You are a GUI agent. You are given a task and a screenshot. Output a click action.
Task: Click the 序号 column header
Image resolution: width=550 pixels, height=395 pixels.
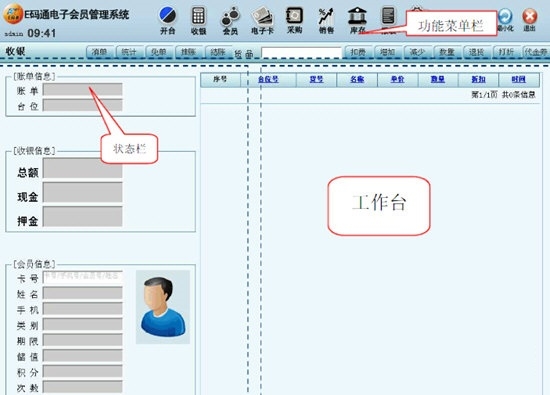pyautogui.click(x=220, y=79)
